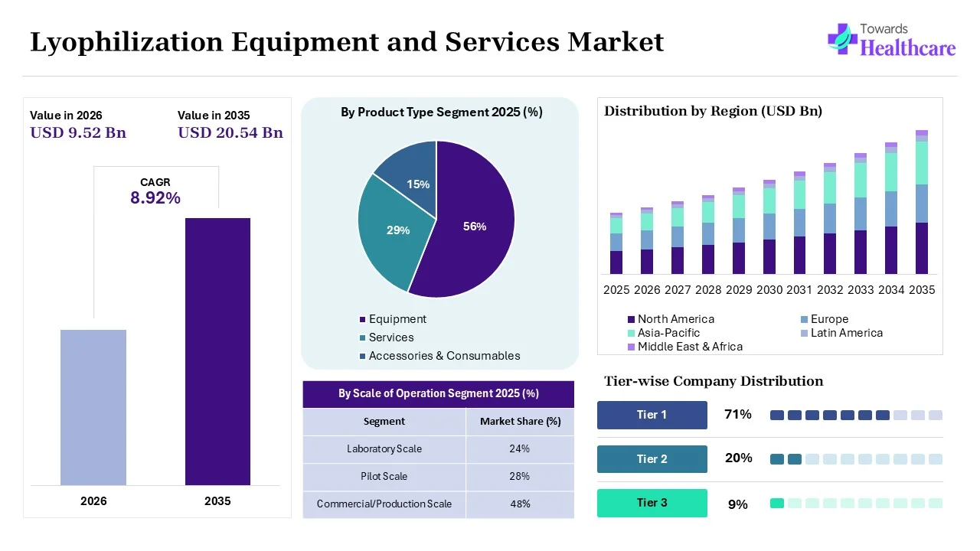Click the Towards Healthcare logo icon
The height and width of the screenshot is (551, 980).
tap(842, 39)
